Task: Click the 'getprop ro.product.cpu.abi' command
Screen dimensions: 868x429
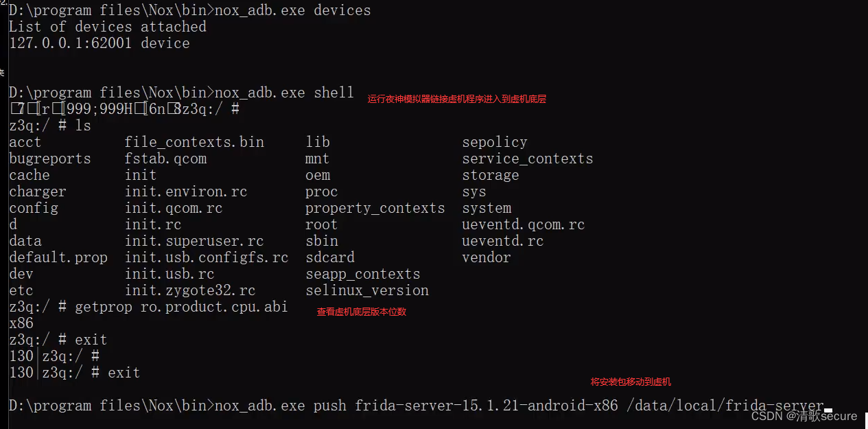Action: coord(181,307)
